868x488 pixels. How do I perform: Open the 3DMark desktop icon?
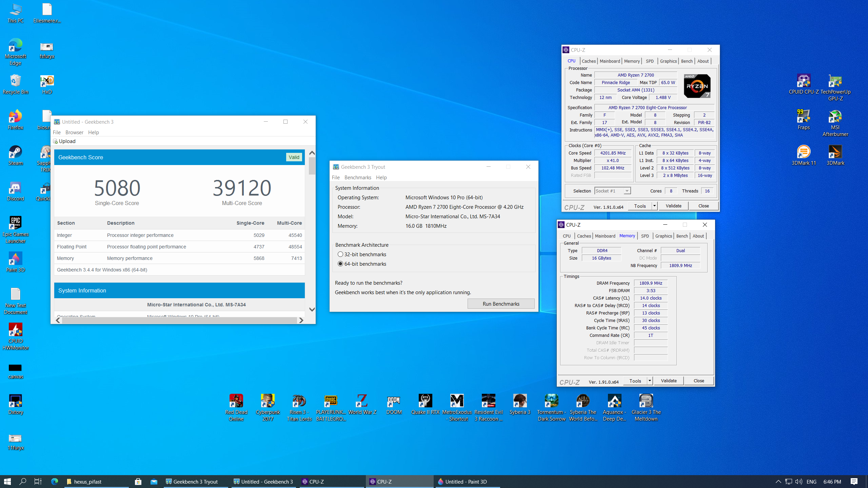click(x=835, y=156)
